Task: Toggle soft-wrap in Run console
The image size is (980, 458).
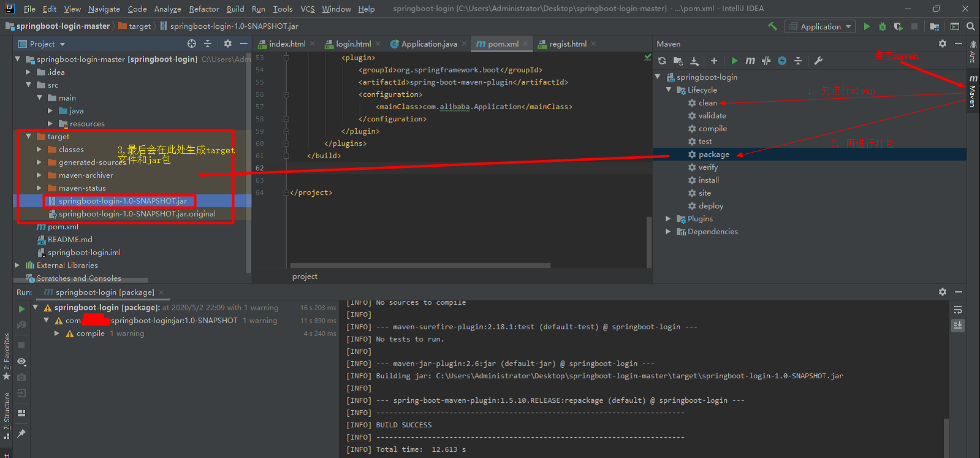Action: [958, 310]
